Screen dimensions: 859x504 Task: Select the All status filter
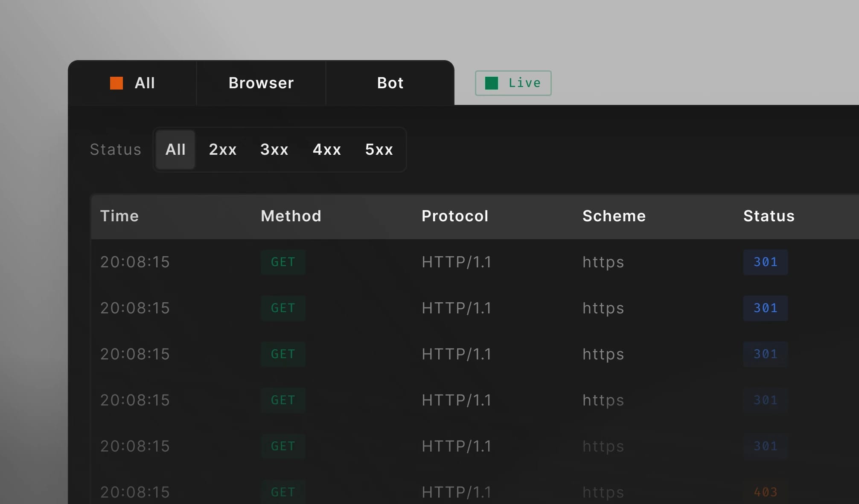click(175, 150)
